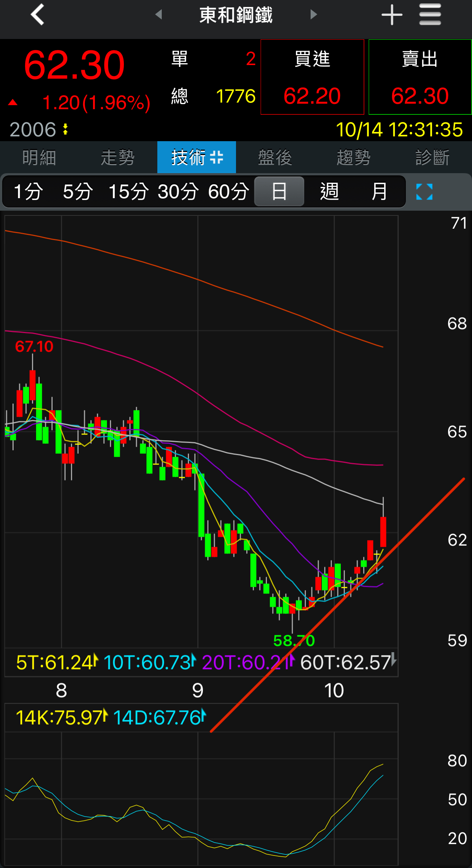Go to next stock with right triangle
This screenshot has width=472, height=868.
coord(313,15)
